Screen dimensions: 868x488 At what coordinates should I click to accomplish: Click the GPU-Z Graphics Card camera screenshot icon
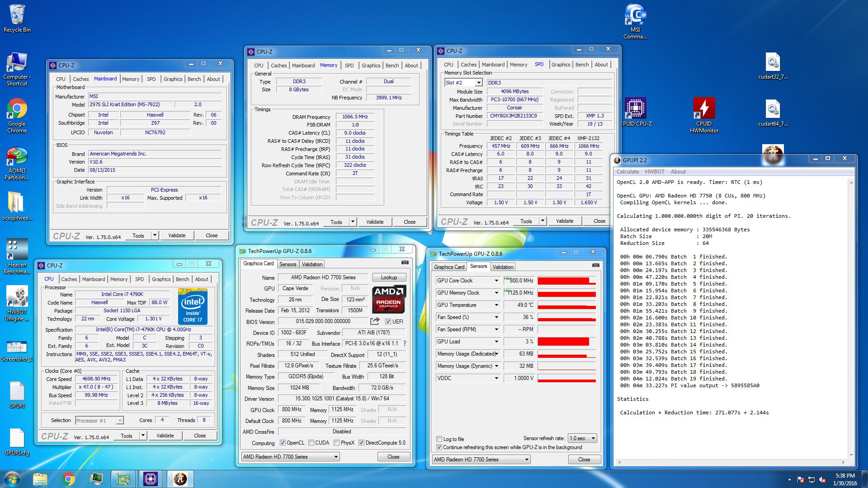pyautogui.click(x=405, y=262)
